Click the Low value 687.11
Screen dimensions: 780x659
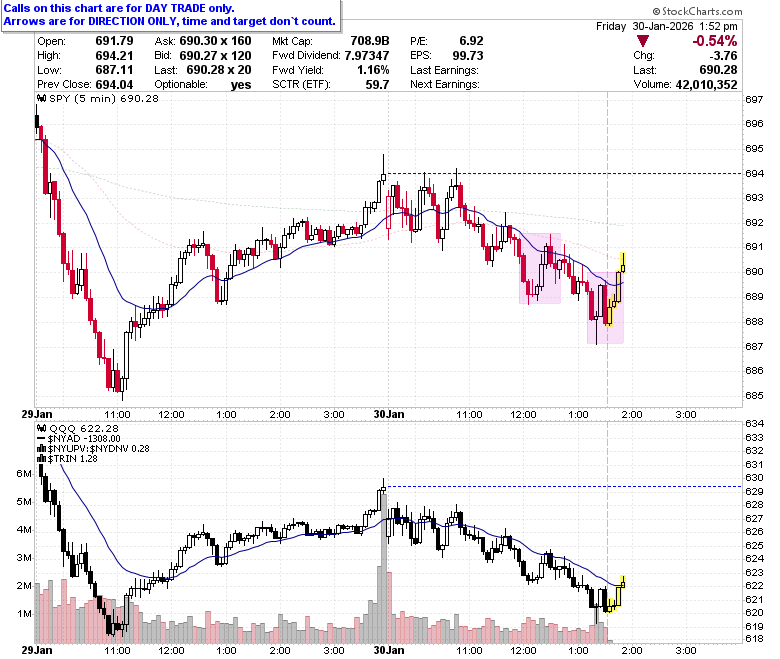pyautogui.click(x=114, y=70)
